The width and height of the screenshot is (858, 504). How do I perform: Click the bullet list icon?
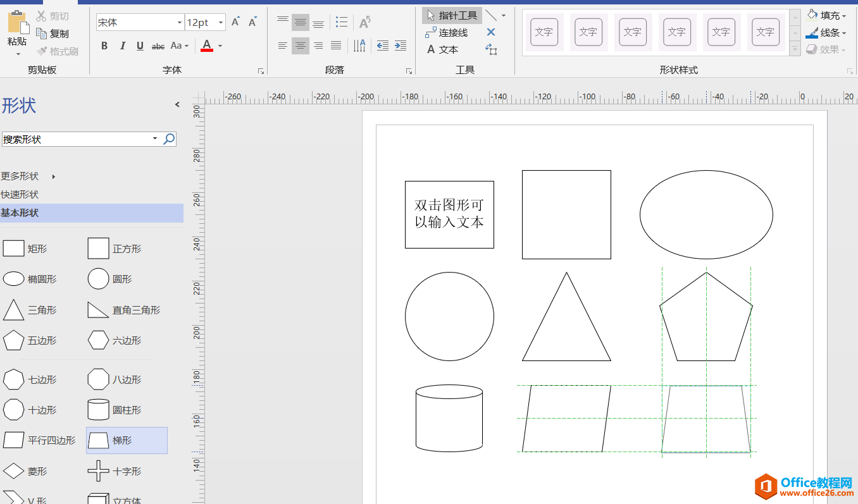pos(342,22)
